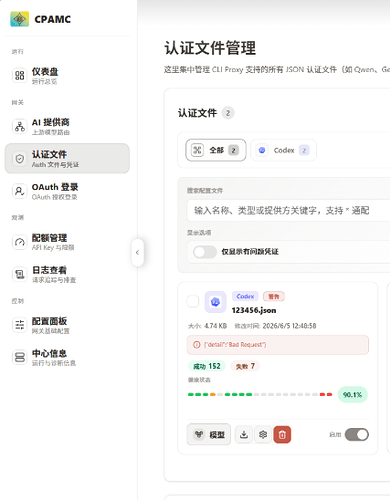This screenshot has height=500, width=390.
Task: Delete 123456.json with the red trash button
Action: click(282, 434)
